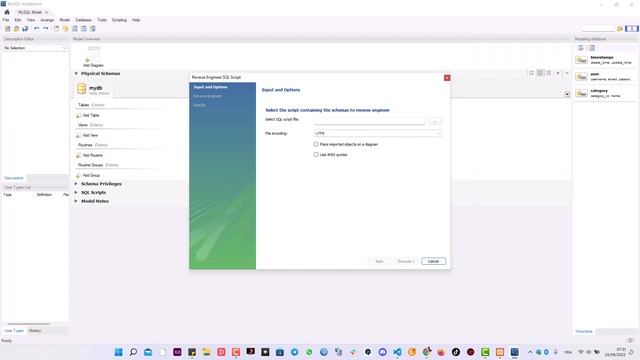
Task: Click the Open Model folder toolbar icon
Action: 16,29
